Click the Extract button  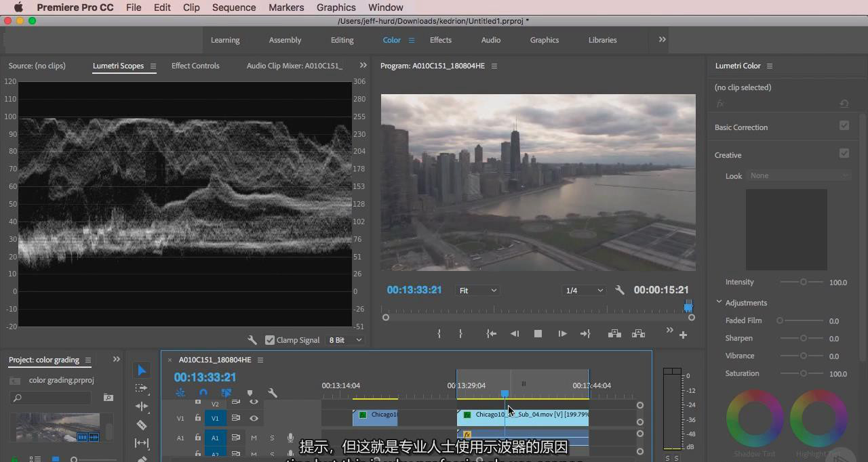pyautogui.click(x=638, y=334)
